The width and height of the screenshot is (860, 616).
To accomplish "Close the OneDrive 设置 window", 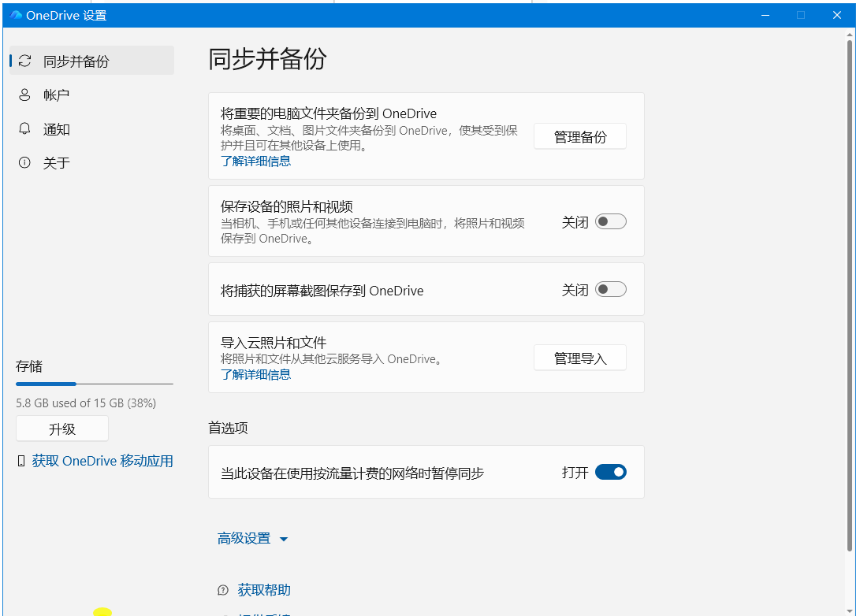I will [836, 15].
